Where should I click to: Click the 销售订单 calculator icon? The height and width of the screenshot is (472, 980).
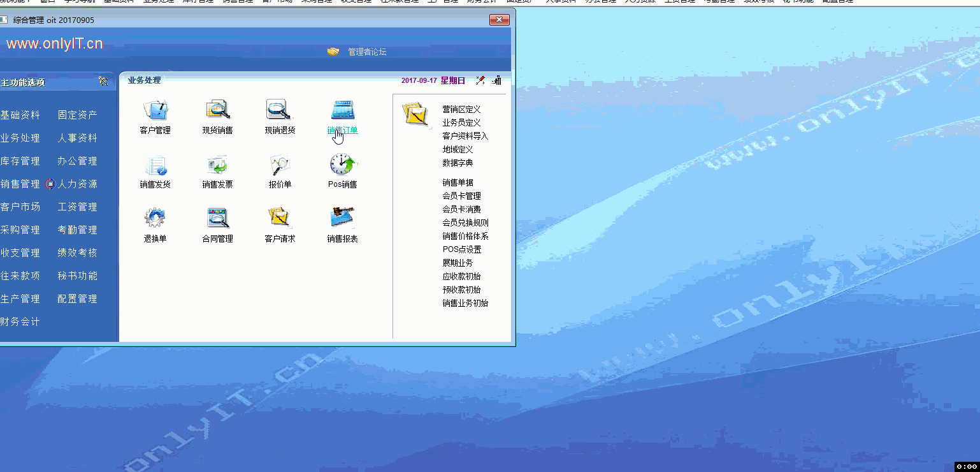tap(342, 110)
